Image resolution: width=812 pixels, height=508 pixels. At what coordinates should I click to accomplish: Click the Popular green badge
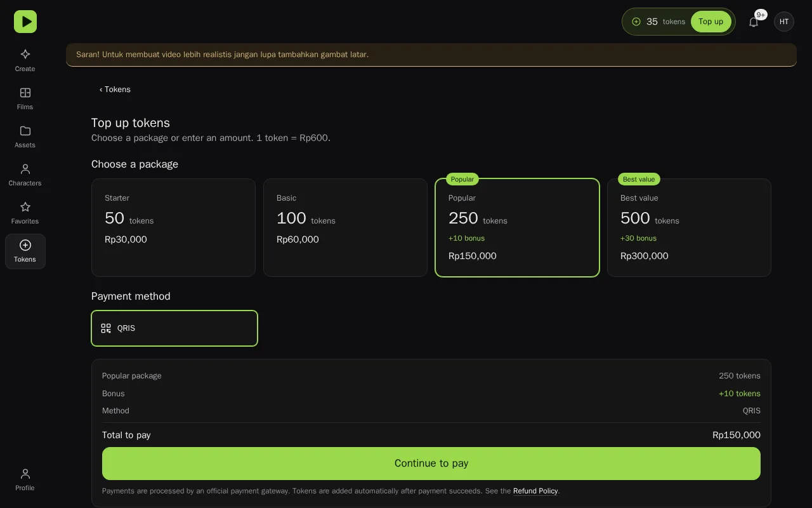462,179
